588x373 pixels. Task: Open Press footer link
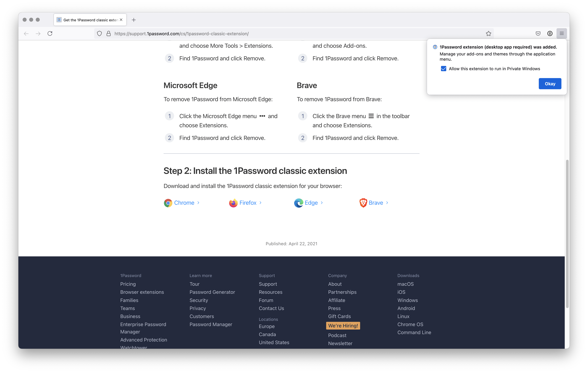click(334, 308)
